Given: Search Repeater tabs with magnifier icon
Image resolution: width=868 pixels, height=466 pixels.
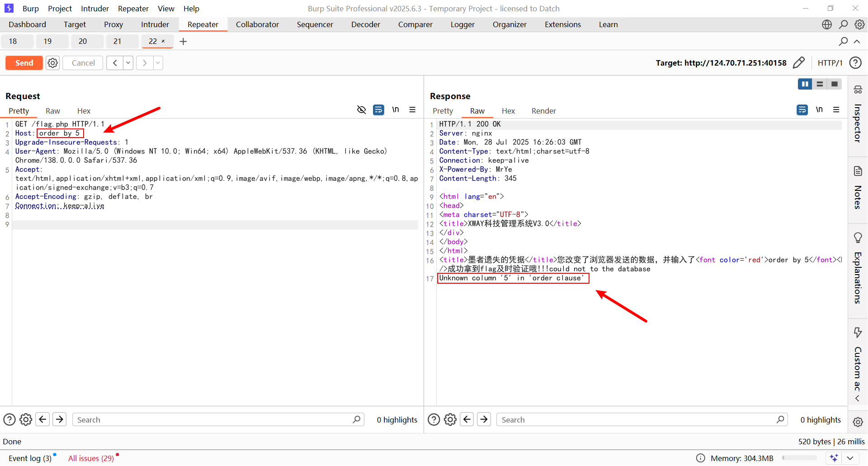Looking at the screenshot, I should 843,41.
